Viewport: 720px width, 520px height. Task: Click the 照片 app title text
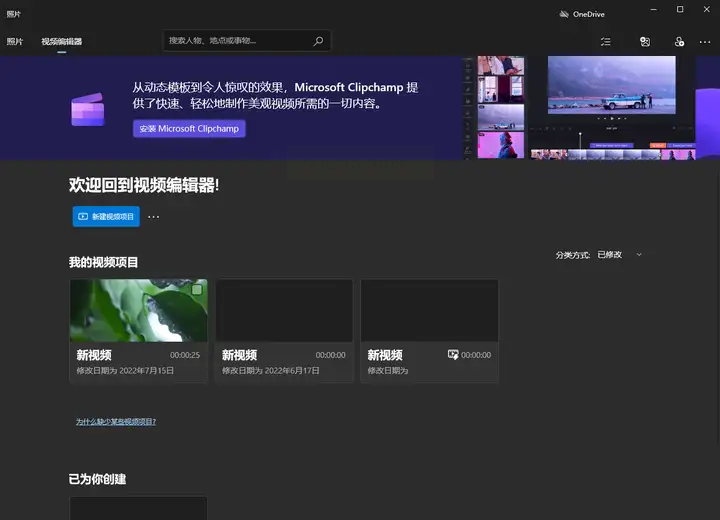tap(13, 14)
